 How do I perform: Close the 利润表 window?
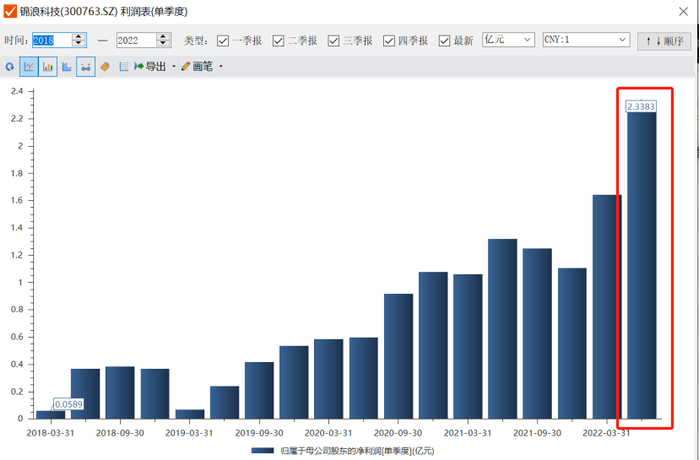(683, 12)
